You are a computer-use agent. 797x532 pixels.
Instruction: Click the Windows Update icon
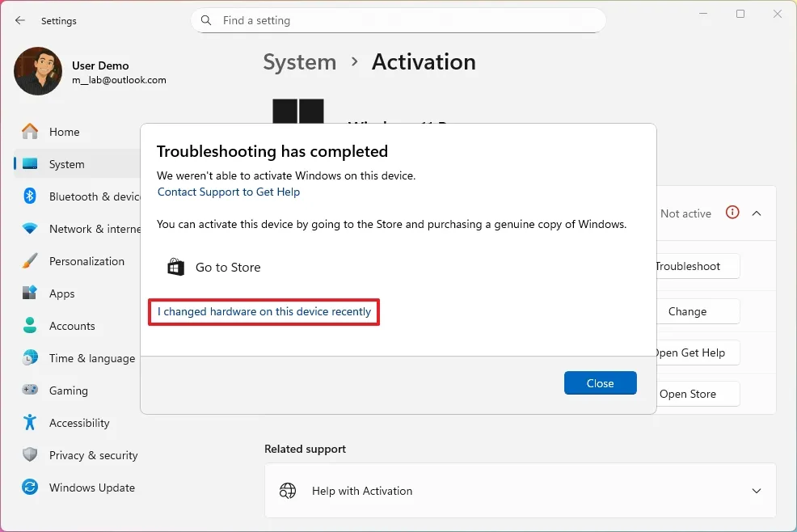(30, 488)
